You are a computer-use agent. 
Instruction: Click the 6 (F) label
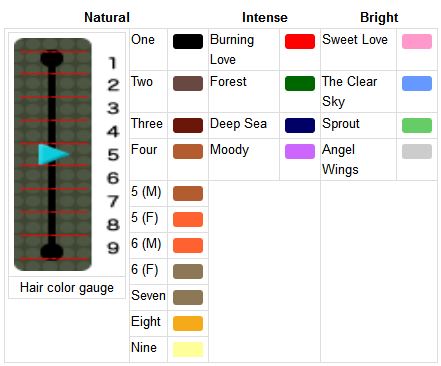pos(144,270)
